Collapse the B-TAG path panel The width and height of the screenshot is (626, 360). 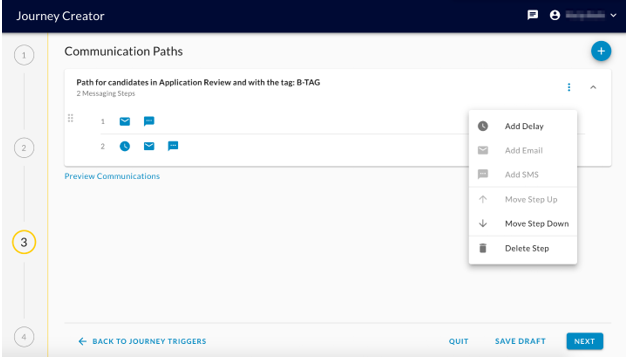click(x=593, y=87)
